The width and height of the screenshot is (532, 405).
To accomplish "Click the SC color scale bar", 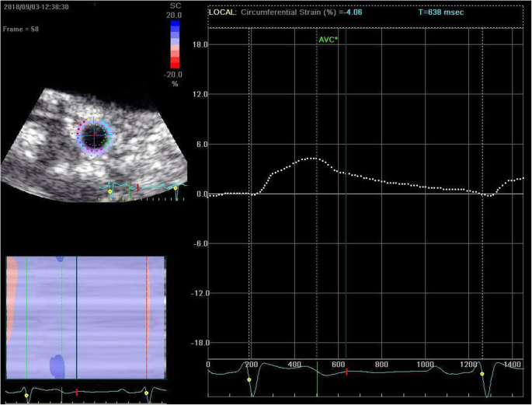I will coord(174,47).
